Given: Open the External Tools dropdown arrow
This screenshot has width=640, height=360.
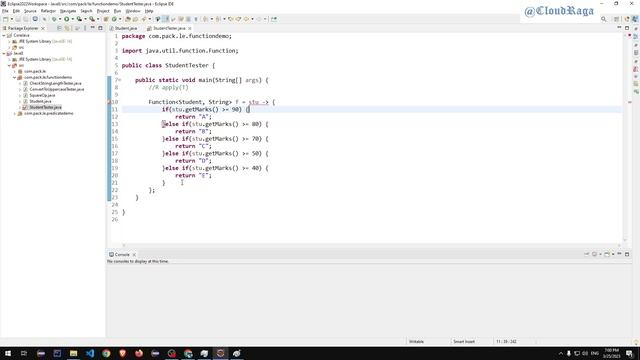Looking at the screenshot, I should point(98,19).
